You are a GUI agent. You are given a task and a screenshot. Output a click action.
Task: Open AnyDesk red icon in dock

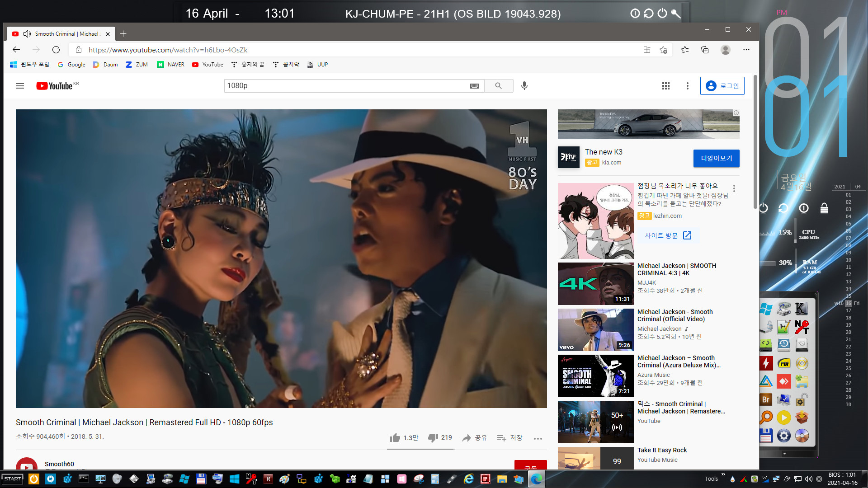tap(784, 382)
